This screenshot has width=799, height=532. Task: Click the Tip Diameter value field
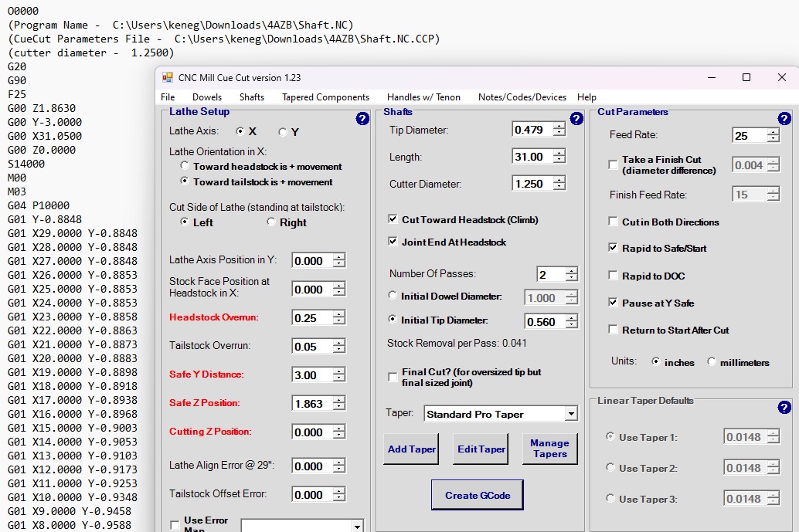pos(532,129)
